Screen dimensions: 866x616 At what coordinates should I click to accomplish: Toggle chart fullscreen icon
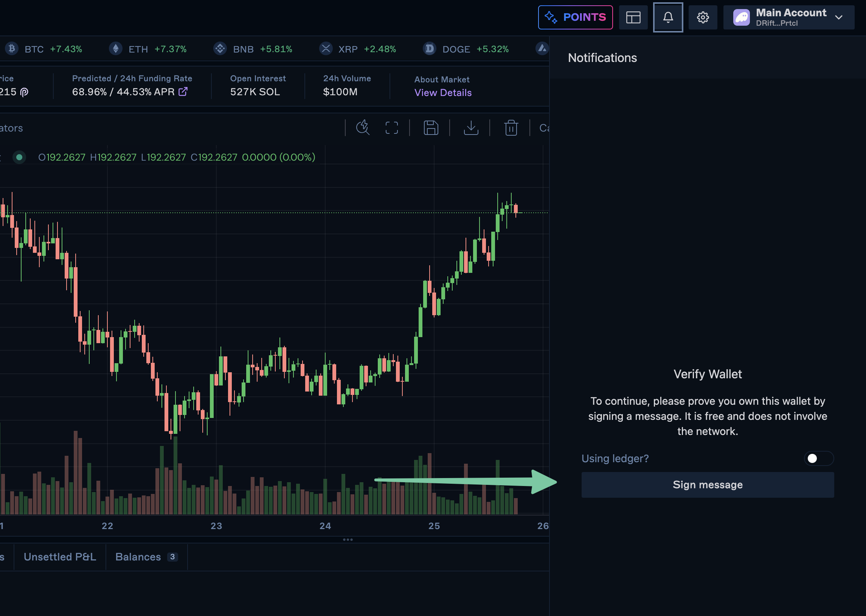[x=392, y=128]
